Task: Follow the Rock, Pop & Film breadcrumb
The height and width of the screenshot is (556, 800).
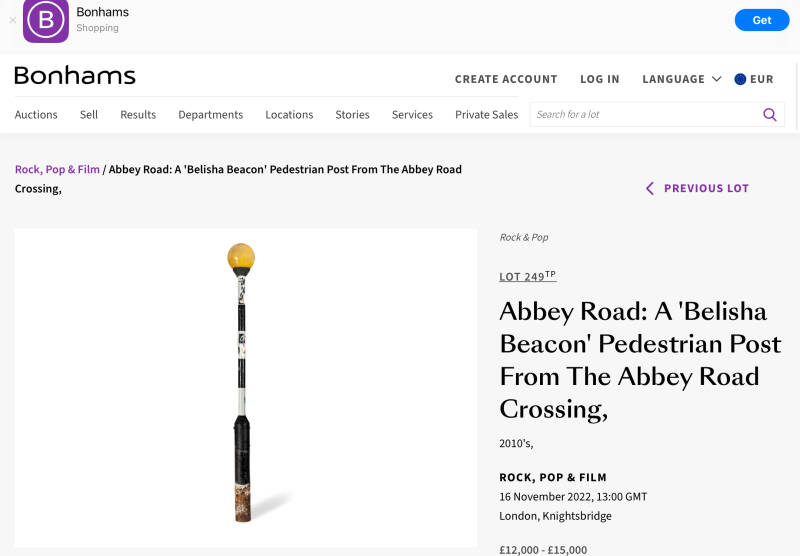Action: pyautogui.click(x=57, y=170)
